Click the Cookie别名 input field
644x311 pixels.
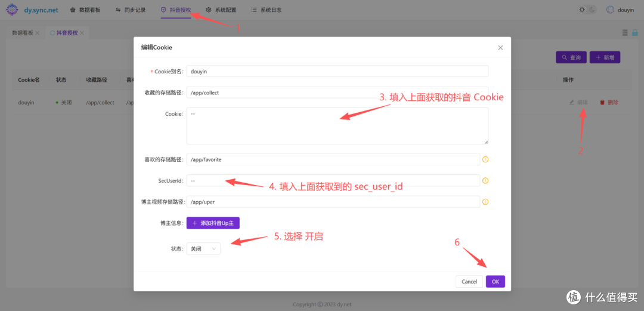(x=337, y=71)
